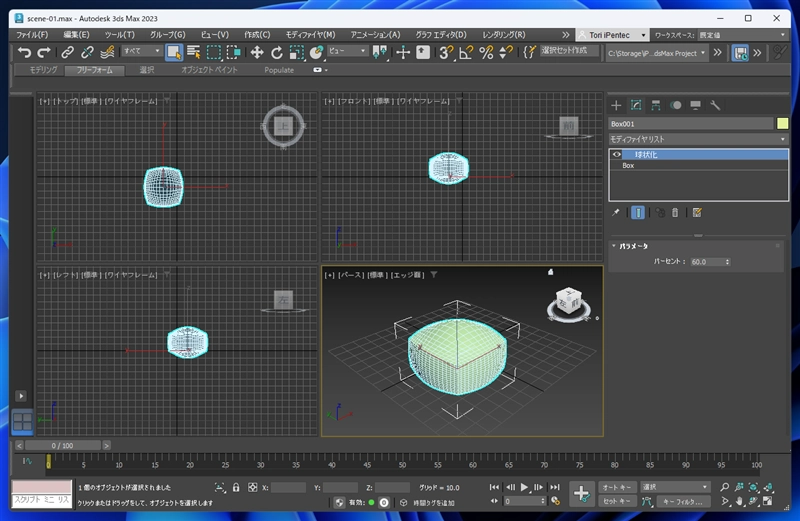Switch to the オブジェクト ペイント ribbon tab
Screen dimensions: 800x521
click(x=209, y=70)
